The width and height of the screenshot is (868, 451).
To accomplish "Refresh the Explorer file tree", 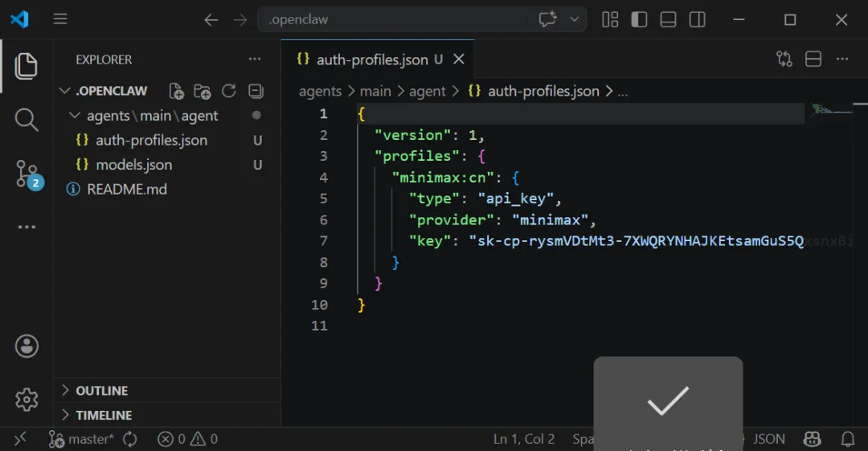I will (228, 91).
